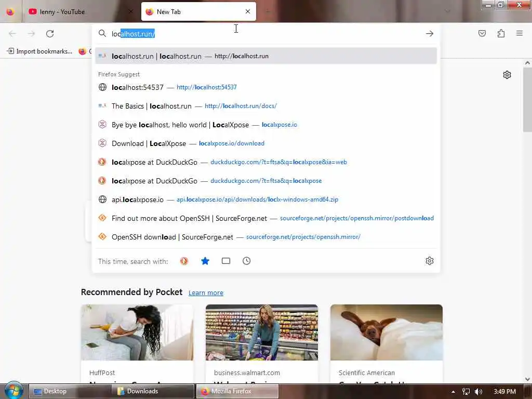Image resolution: width=532 pixels, height=399 pixels.
Task: Click the 3:49 PM taskbar clock
Action: pyautogui.click(x=504, y=392)
